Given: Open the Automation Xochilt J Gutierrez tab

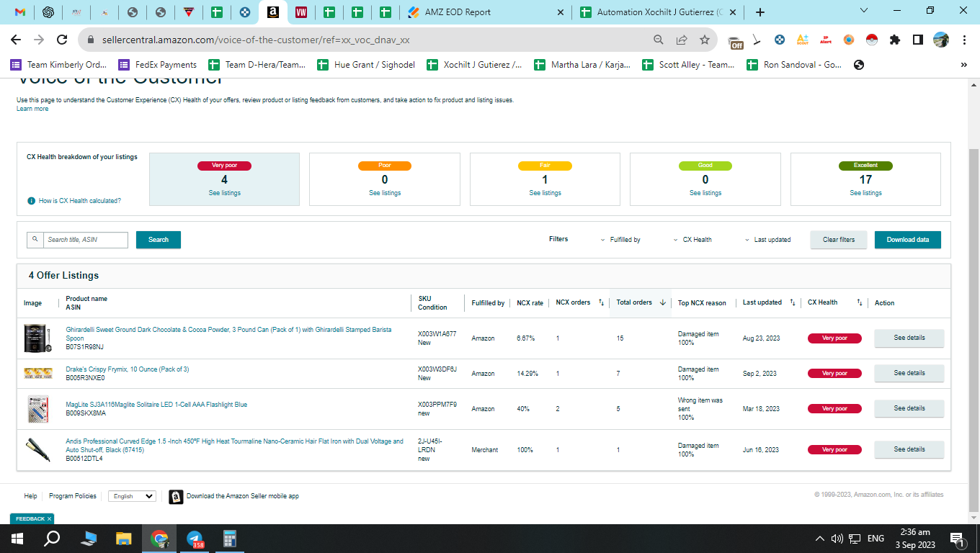Looking at the screenshot, I should click(659, 12).
